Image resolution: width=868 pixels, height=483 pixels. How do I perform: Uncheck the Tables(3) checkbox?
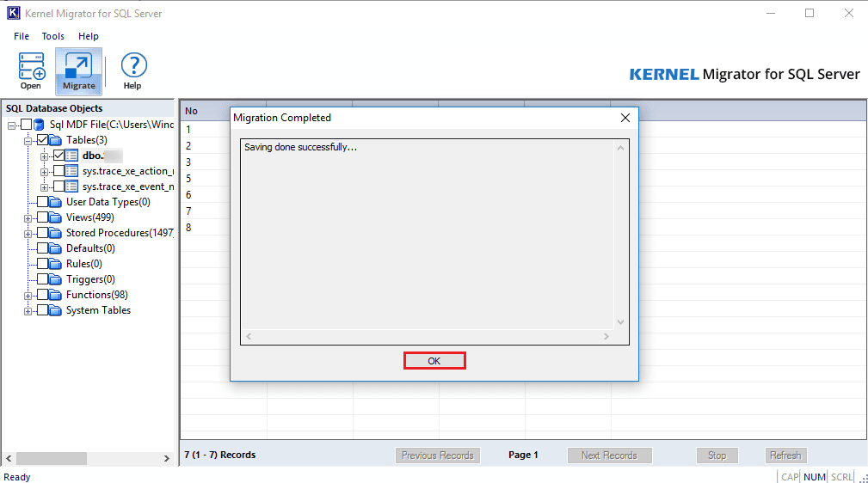43,140
